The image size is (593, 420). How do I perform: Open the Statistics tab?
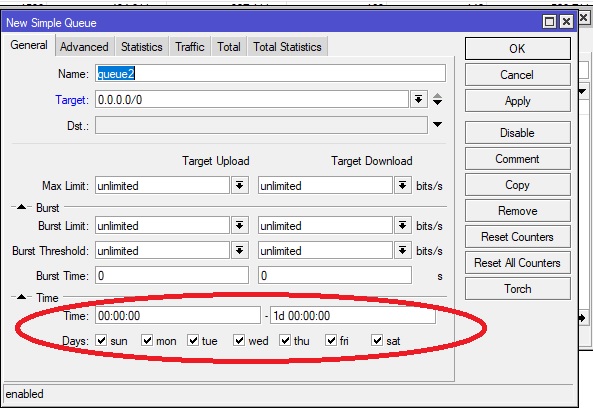[x=142, y=46]
